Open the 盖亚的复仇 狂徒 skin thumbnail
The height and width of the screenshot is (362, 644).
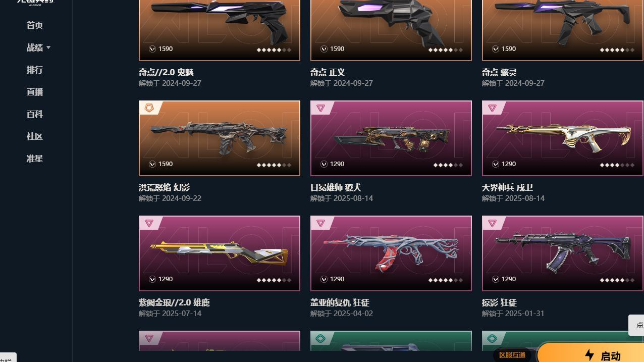coord(391,253)
